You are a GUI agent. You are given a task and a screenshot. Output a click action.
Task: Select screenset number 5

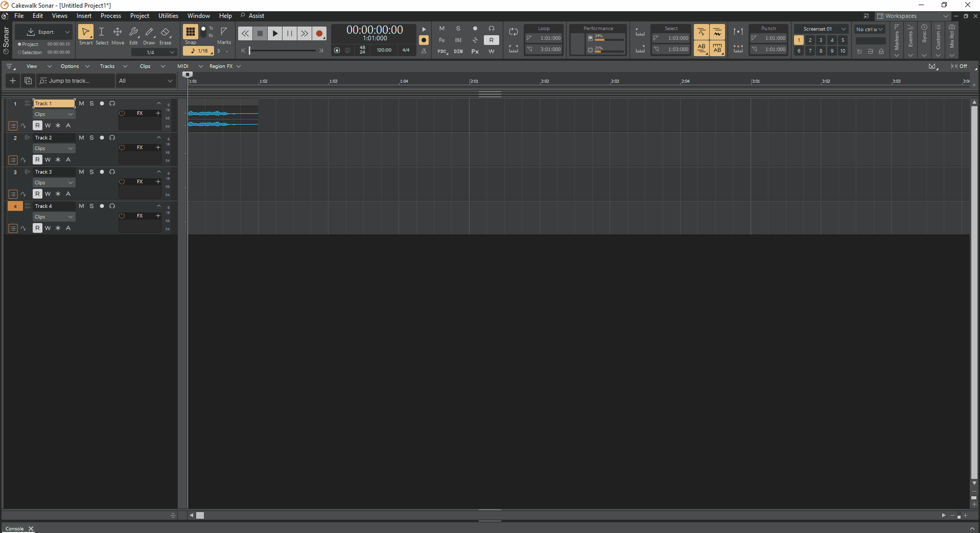pyautogui.click(x=843, y=40)
